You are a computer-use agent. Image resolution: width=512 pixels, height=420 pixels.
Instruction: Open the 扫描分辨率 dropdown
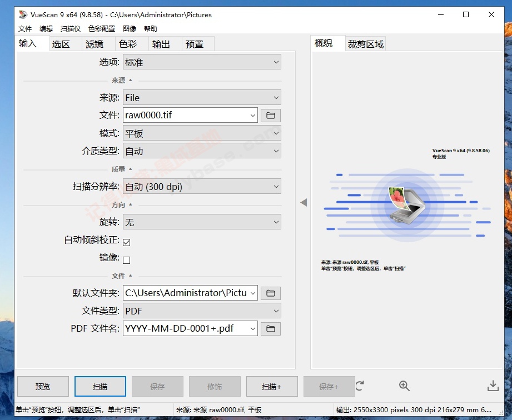202,186
